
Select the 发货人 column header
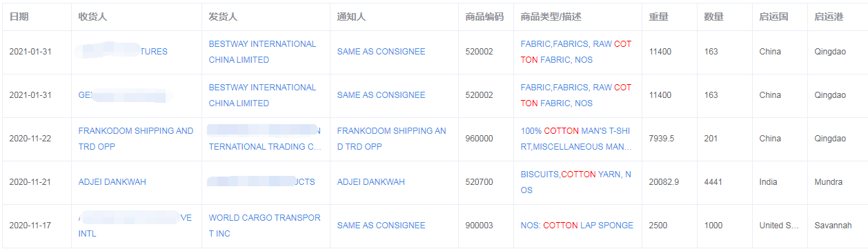click(x=224, y=17)
